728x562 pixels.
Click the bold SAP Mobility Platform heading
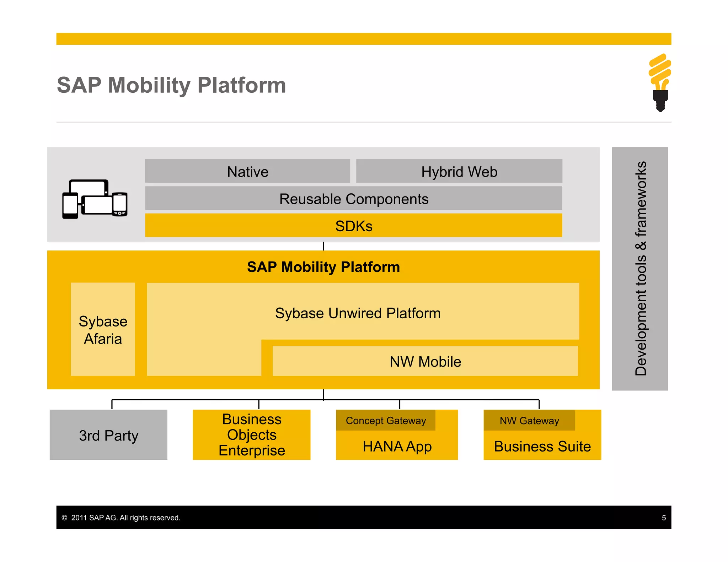coord(323,267)
